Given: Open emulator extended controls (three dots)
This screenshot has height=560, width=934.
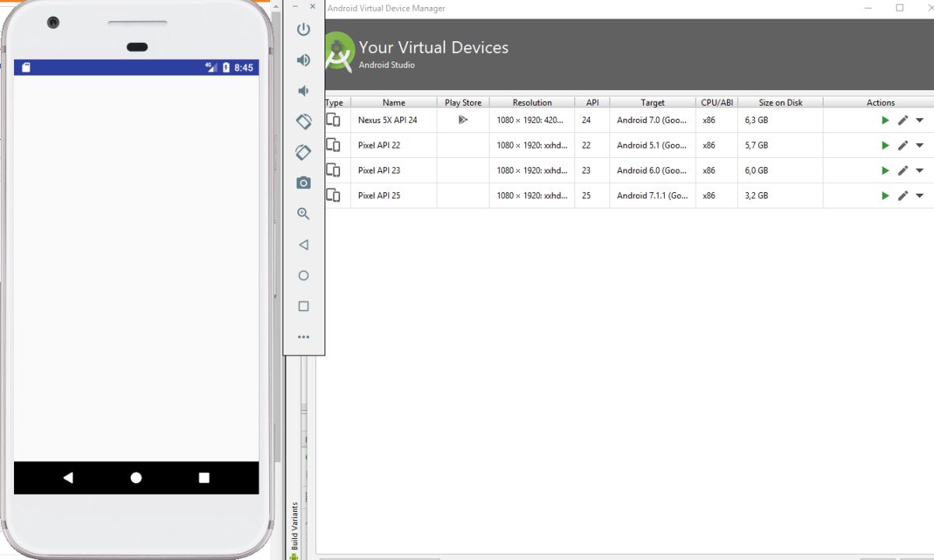Looking at the screenshot, I should [x=304, y=337].
